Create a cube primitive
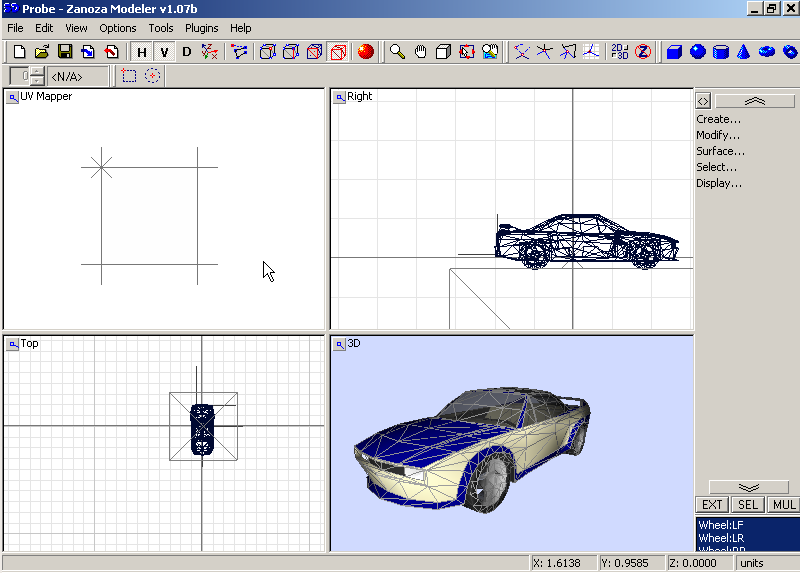The image size is (800, 573). click(674, 52)
